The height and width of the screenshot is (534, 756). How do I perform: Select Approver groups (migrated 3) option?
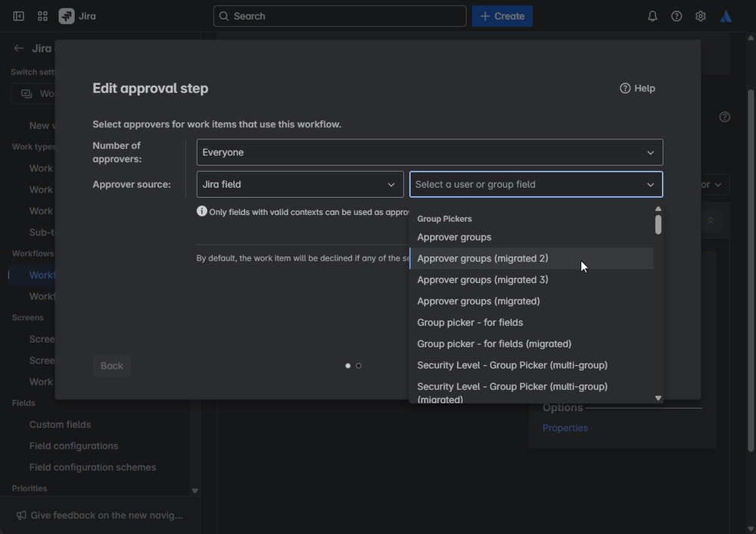pyautogui.click(x=483, y=279)
